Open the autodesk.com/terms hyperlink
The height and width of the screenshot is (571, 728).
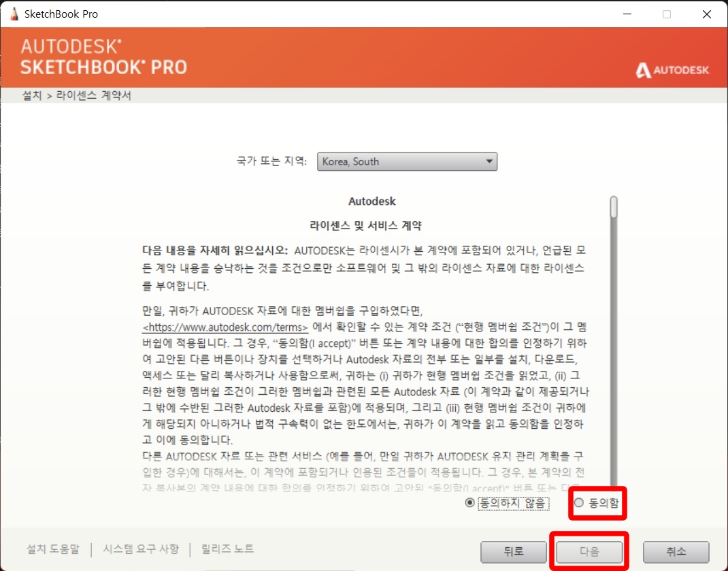pos(225,327)
